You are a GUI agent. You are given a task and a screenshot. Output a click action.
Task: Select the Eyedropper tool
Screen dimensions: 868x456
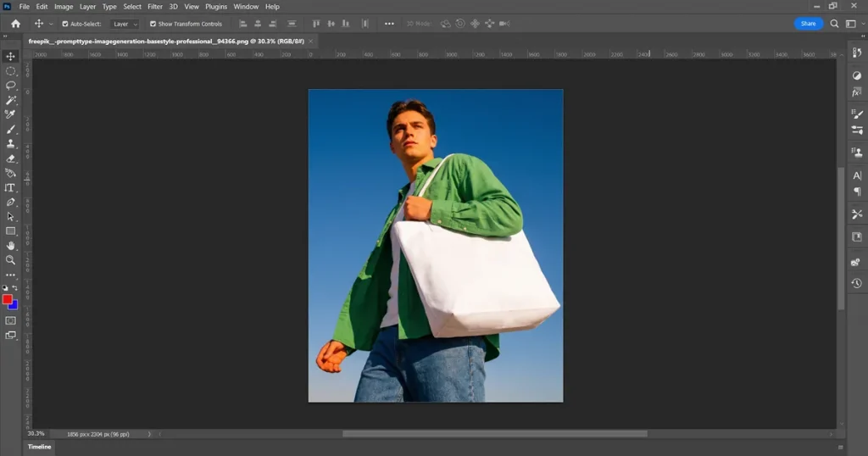tap(10, 114)
